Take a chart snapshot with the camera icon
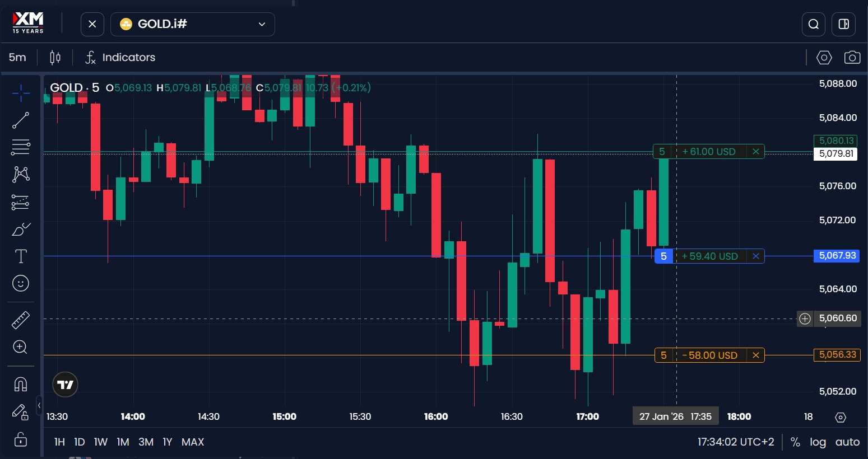Screen dimensions: 868x459 [x=852, y=57]
